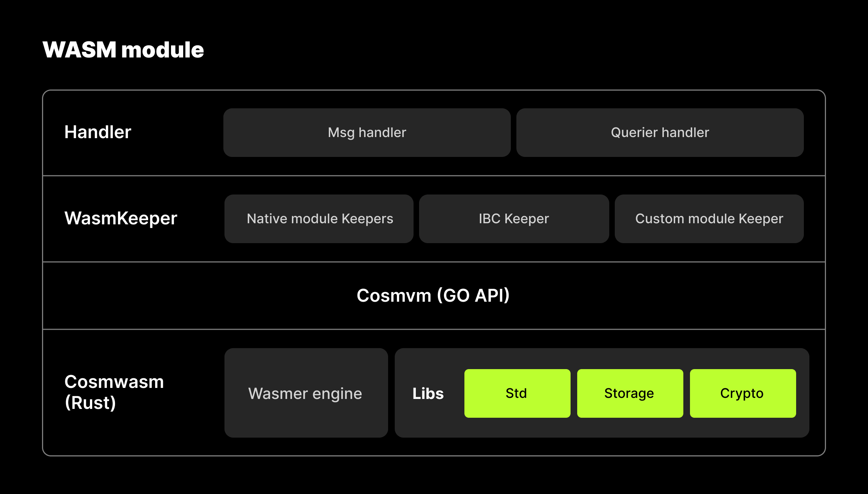Click the Cosmwasm (Rust) row label
The image size is (868, 494).
114,392
